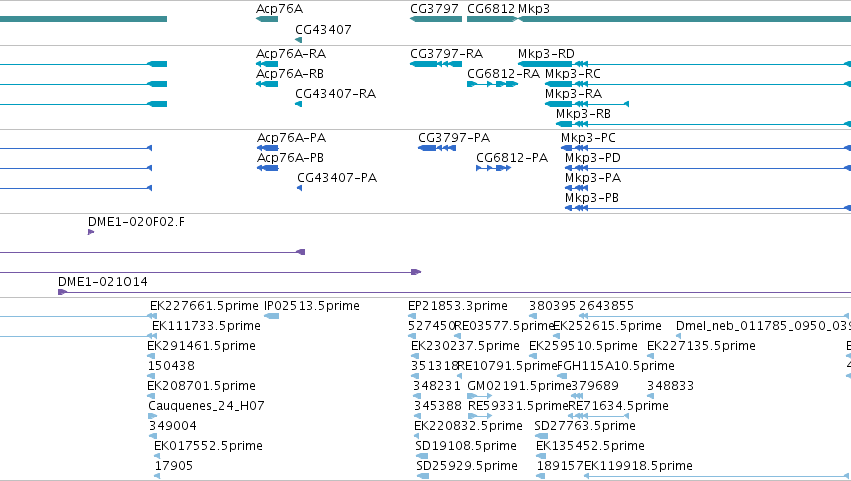Image resolution: width=851 pixels, height=481 pixels.
Task: Select EST EK259510.5prime
Action: (583, 346)
